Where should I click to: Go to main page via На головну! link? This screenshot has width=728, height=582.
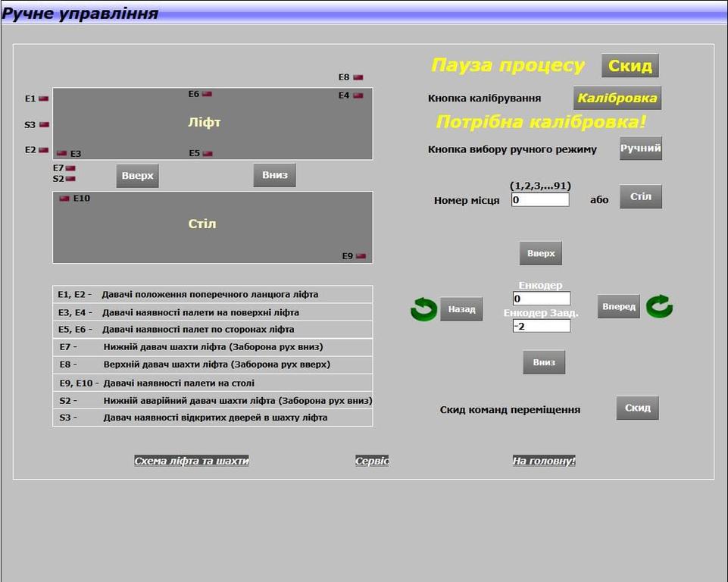tap(544, 461)
